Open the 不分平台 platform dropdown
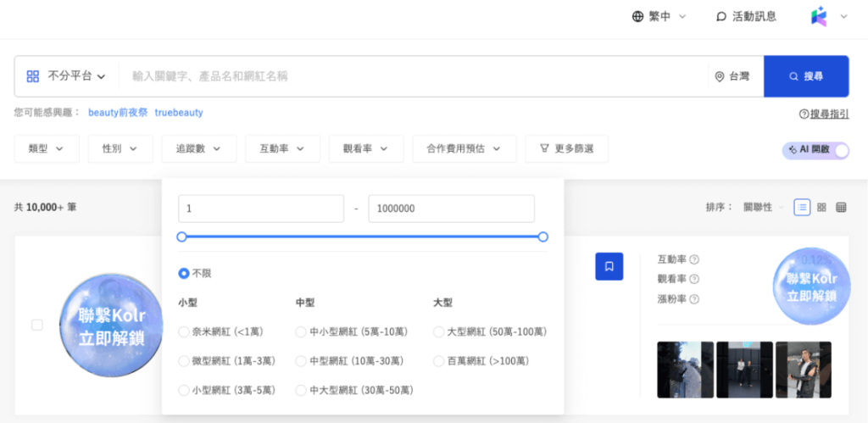Screen dimensions: 868x423 point(66,76)
